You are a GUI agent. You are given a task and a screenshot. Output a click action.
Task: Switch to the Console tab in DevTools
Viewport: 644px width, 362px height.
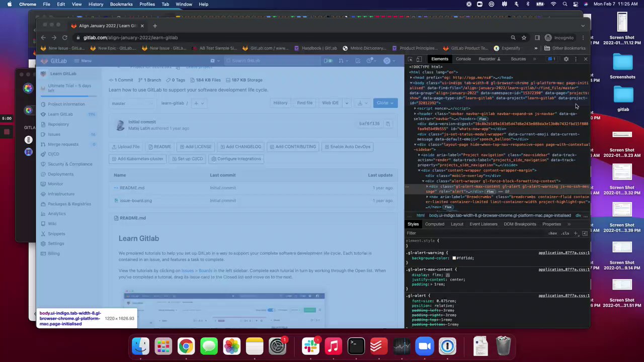[463, 59]
